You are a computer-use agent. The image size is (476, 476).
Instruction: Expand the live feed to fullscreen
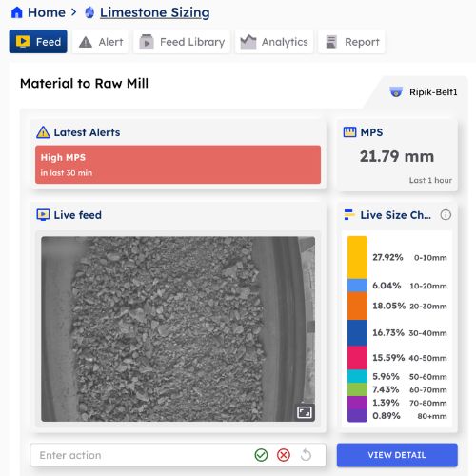[305, 412]
